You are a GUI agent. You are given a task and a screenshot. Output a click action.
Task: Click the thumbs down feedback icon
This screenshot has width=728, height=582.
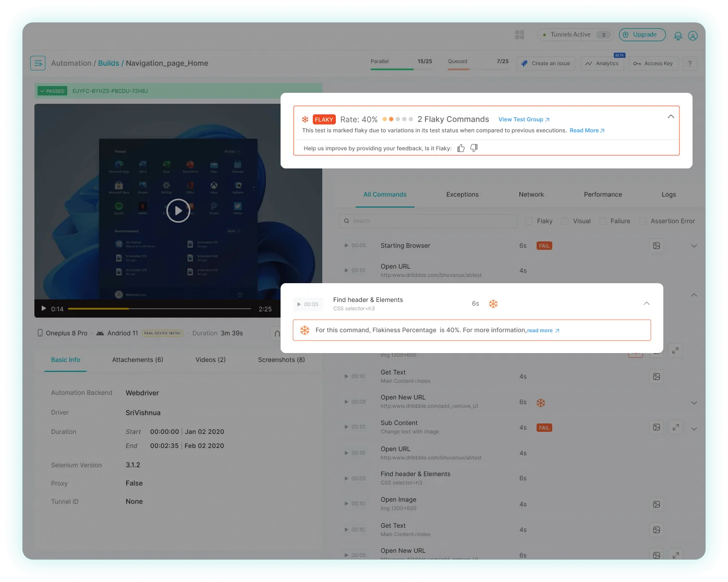474,148
